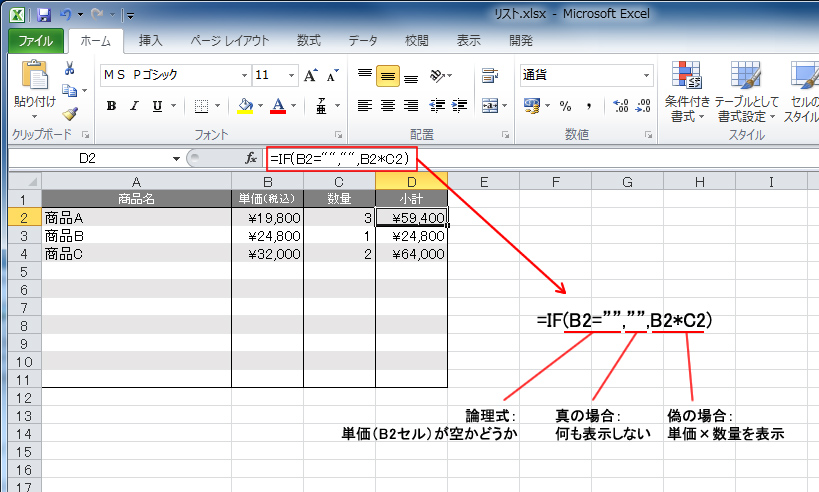Click the decrease indent icon
Viewport: 819px width, 492px height.
[437, 106]
